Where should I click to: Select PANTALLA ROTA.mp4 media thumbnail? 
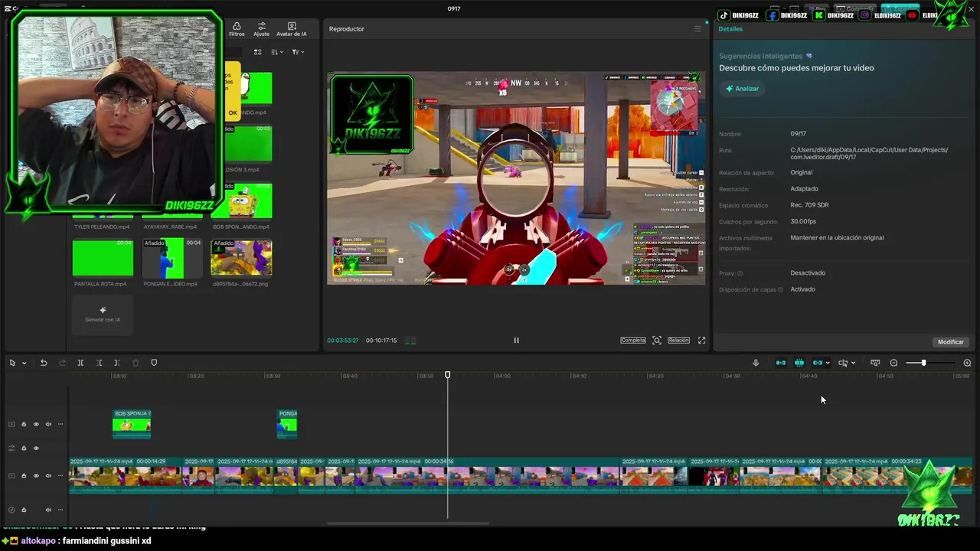pos(103,258)
